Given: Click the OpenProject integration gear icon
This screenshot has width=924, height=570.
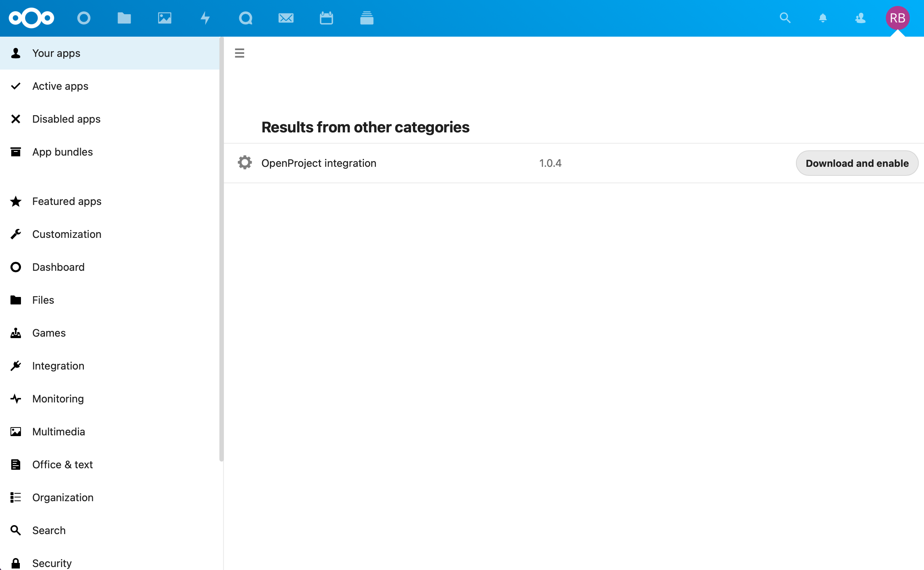Looking at the screenshot, I should 245,163.
